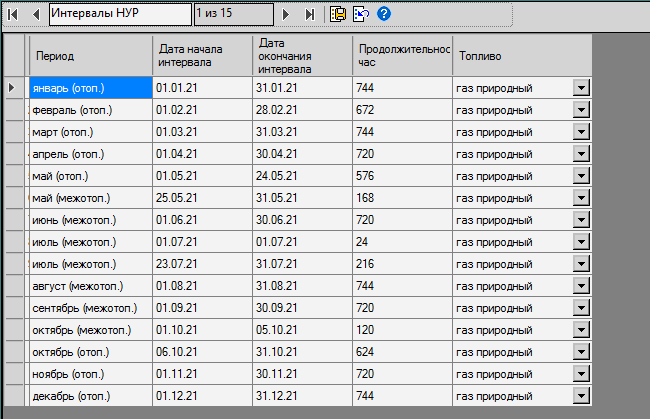Click the Период column header
The image size is (650, 419).
point(90,57)
